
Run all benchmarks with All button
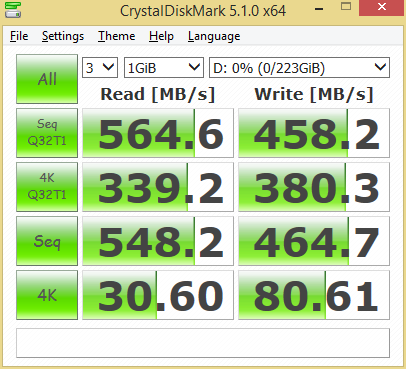47,79
